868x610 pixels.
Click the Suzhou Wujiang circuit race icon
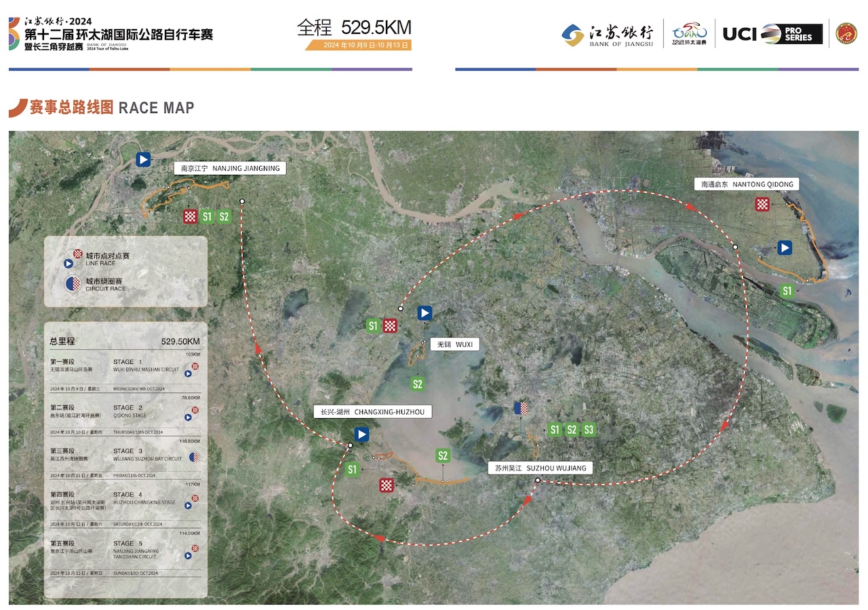tap(521, 408)
